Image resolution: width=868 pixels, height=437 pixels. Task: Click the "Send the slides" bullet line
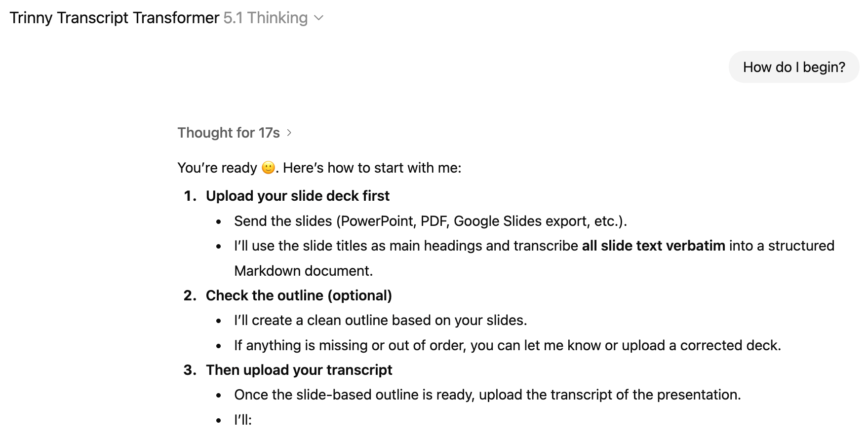(430, 221)
